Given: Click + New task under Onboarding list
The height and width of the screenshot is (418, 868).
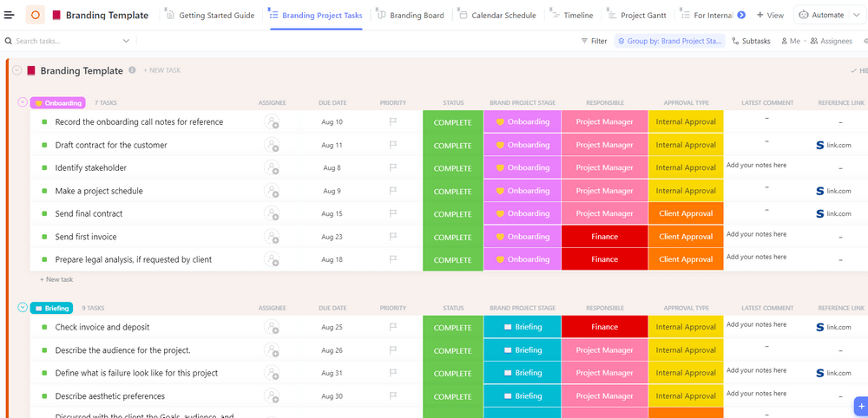Looking at the screenshot, I should pyautogui.click(x=56, y=279).
